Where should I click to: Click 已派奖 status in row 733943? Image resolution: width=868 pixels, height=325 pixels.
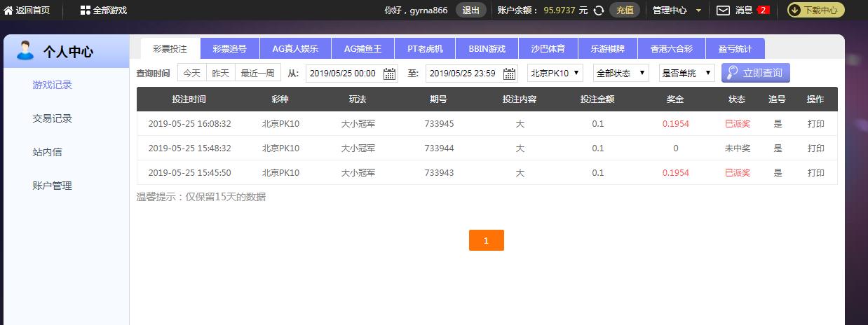(737, 173)
